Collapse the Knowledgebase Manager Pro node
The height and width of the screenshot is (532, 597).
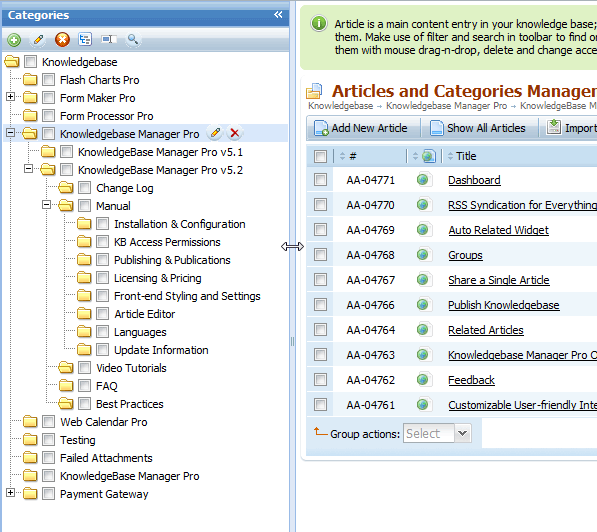(x=11, y=133)
